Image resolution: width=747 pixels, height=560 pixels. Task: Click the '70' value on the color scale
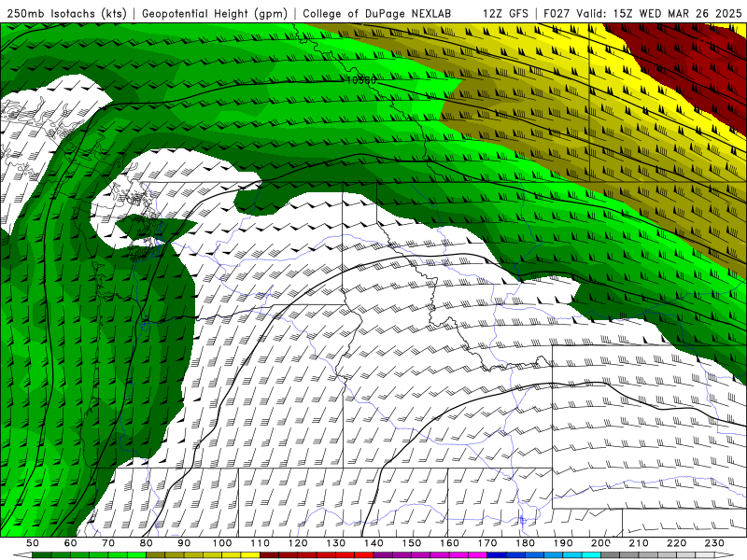[x=108, y=543]
